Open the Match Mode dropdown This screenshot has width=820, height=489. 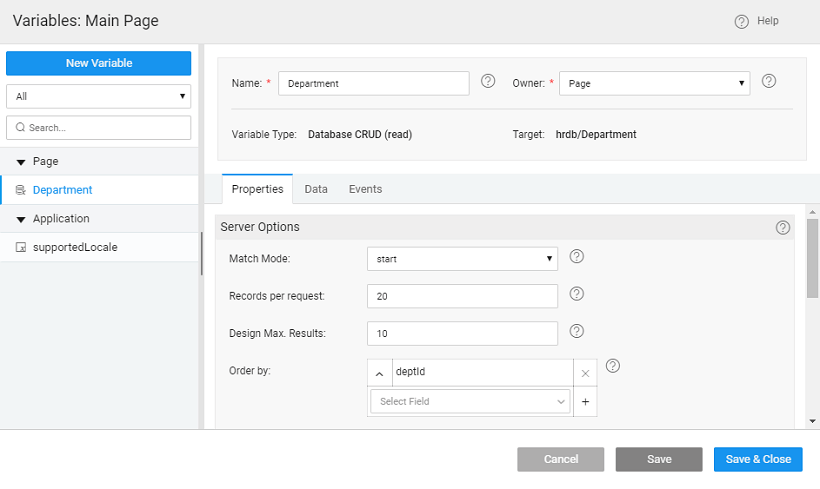[x=461, y=259]
